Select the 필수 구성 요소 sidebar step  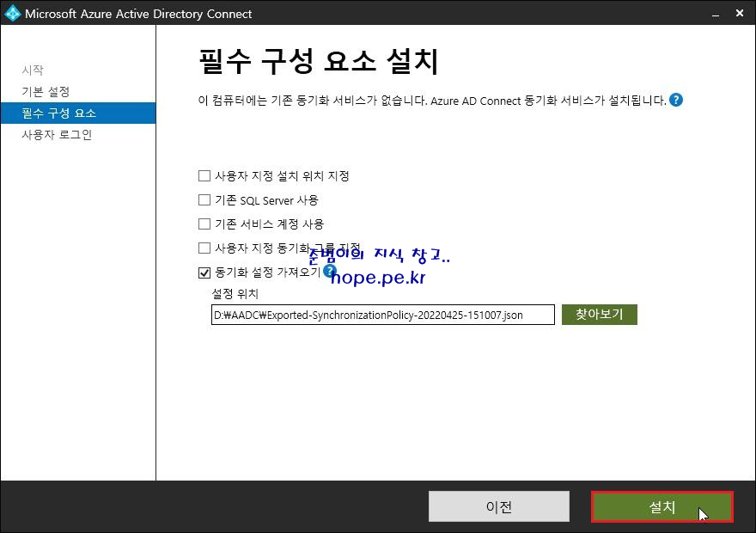point(78,113)
